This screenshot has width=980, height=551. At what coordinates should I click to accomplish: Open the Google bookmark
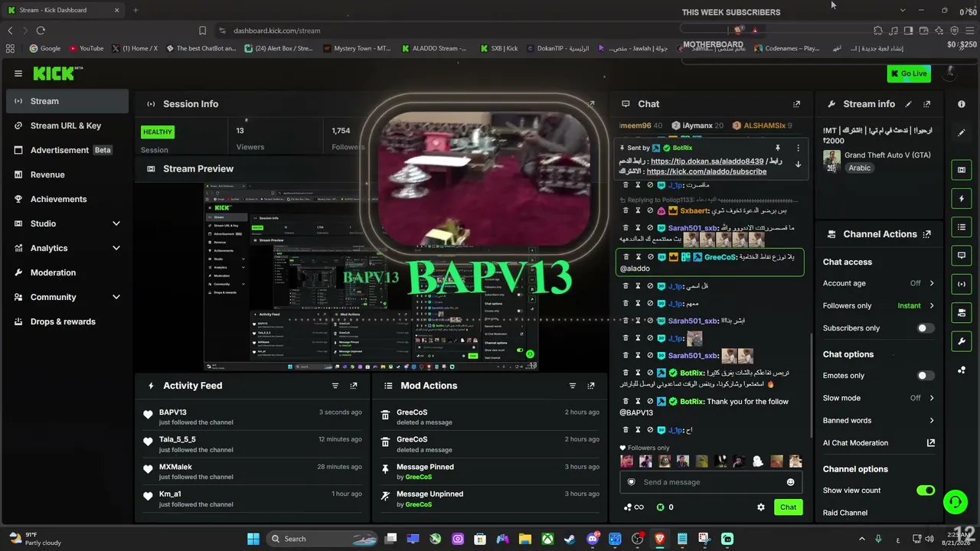[x=44, y=48]
